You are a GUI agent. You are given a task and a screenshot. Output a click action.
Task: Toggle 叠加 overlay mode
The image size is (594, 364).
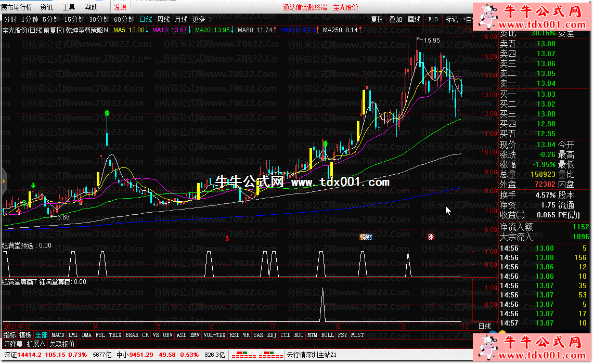pyautogui.click(x=395, y=19)
